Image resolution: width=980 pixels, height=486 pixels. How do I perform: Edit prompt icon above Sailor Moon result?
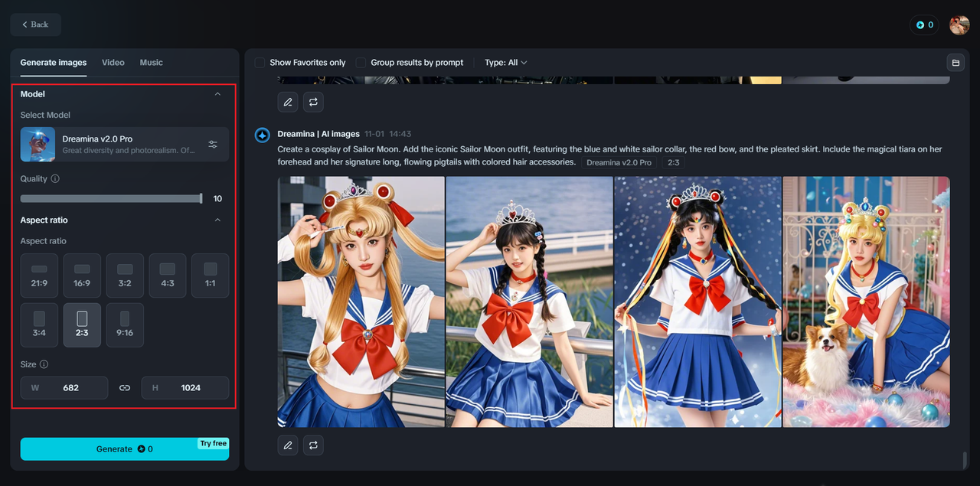(x=288, y=102)
